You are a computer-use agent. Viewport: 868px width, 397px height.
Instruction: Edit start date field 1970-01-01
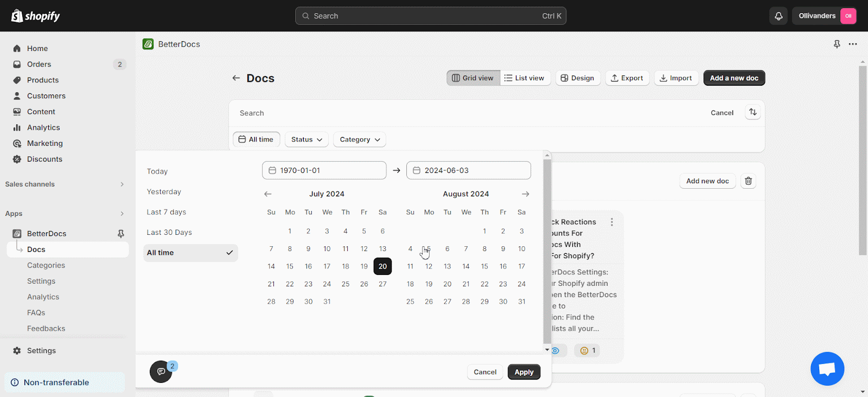324,170
